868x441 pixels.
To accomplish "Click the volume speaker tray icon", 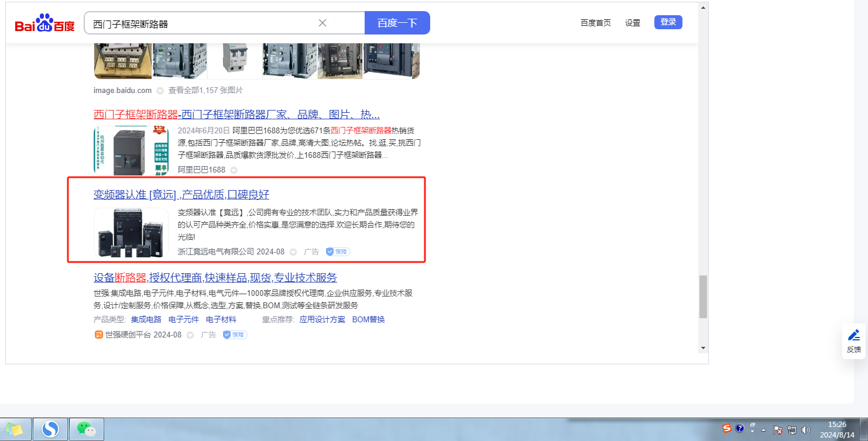I will [806, 430].
